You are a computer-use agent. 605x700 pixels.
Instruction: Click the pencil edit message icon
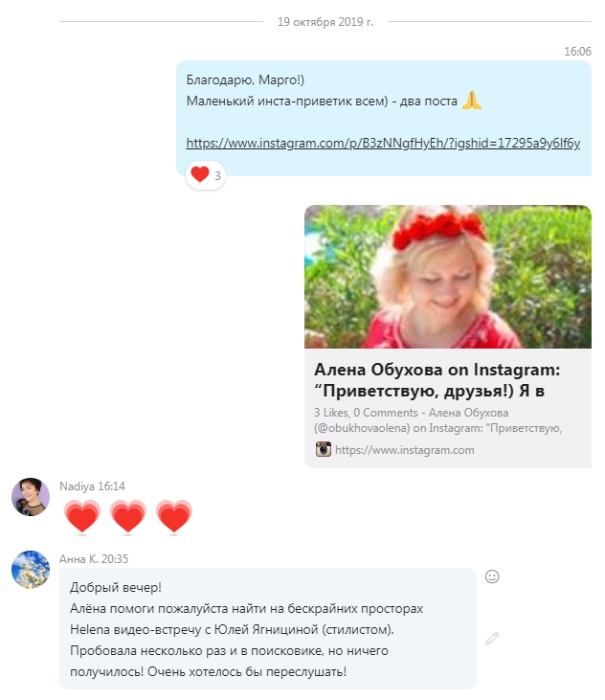coord(492,639)
